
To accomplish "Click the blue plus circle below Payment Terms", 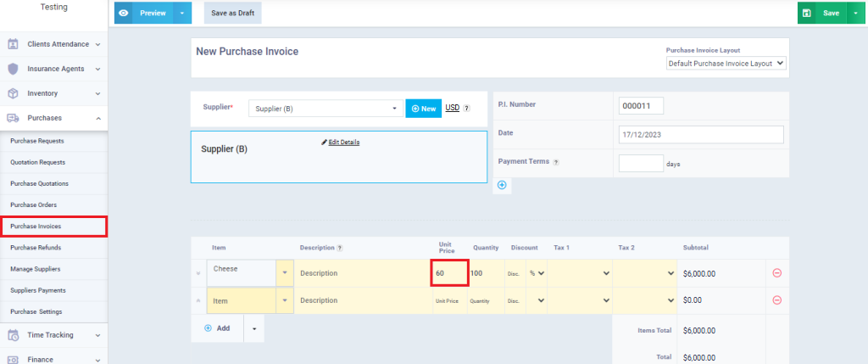I will [502, 185].
